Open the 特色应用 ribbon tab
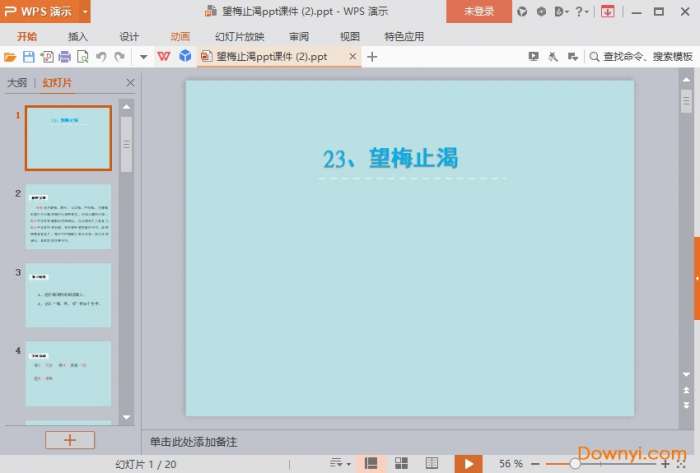The image size is (700, 473). tap(404, 37)
